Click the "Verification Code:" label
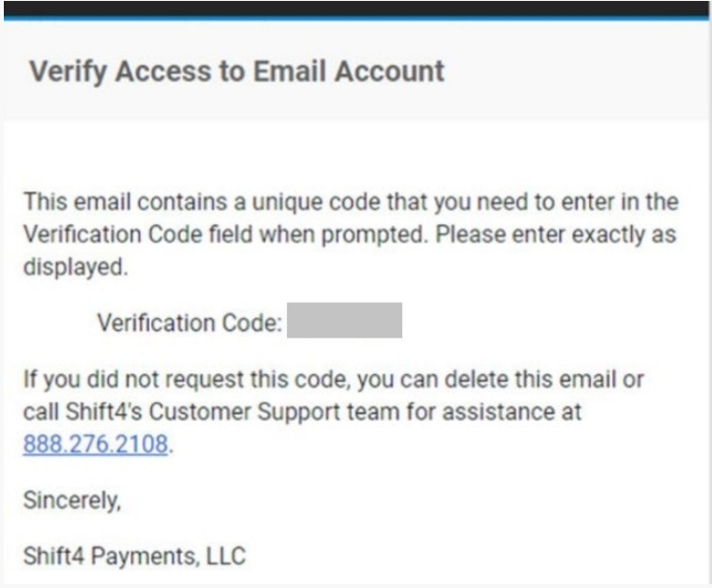 pos(190,323)
